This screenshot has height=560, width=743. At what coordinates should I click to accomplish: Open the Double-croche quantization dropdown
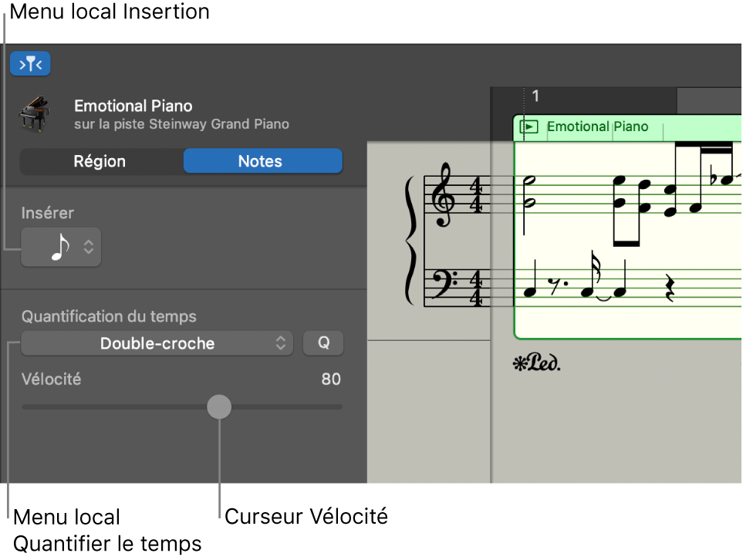click(157, 344)
